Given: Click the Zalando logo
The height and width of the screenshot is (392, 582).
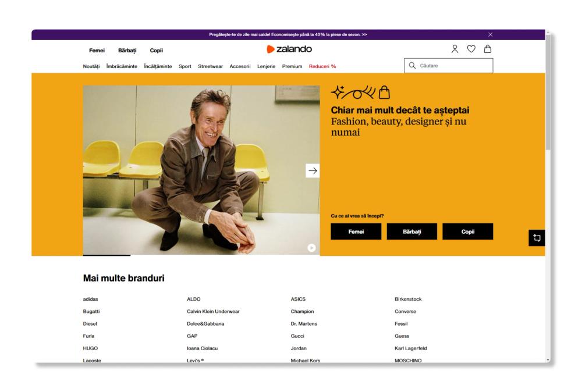Looking at the screenshot, I should pyautogui.click(x=289, y=49).
